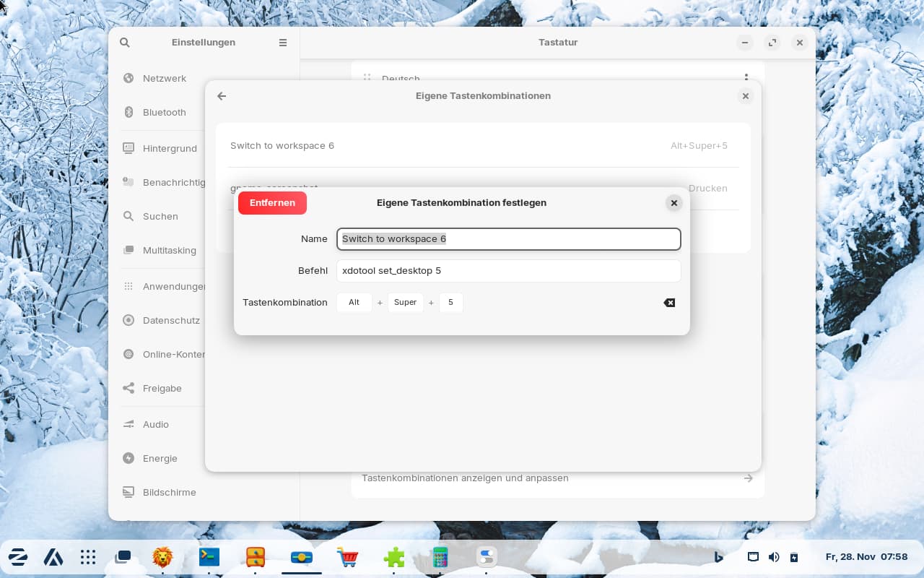
Task: Open Tastenkombinationen anzeigen und anpassen
Action: click(x=556, y=478)
